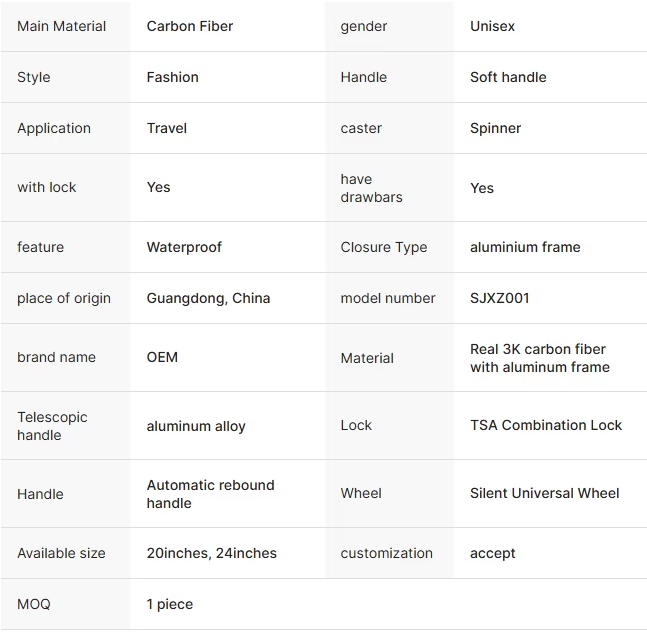Select the "20inches, 24inches" available size value
The width and height of the screenshot is (647, 632).
(x=212, y=553)
